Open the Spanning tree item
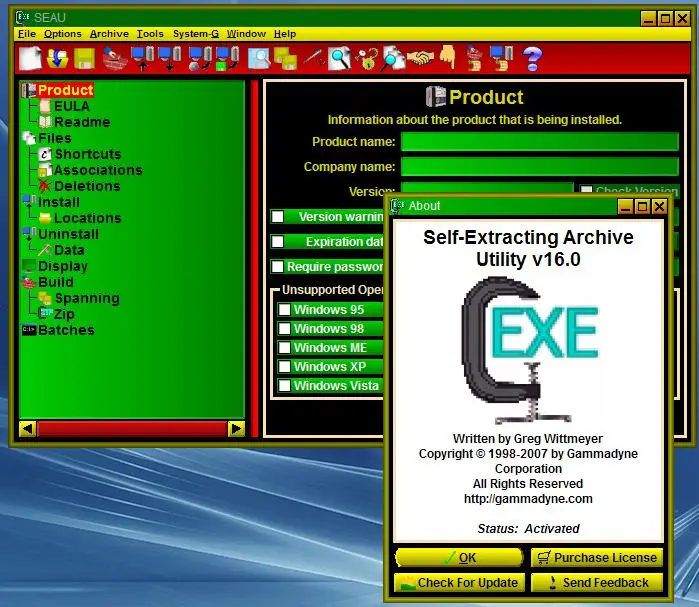This screenshot has height=607, width=699. coord(87,299)
